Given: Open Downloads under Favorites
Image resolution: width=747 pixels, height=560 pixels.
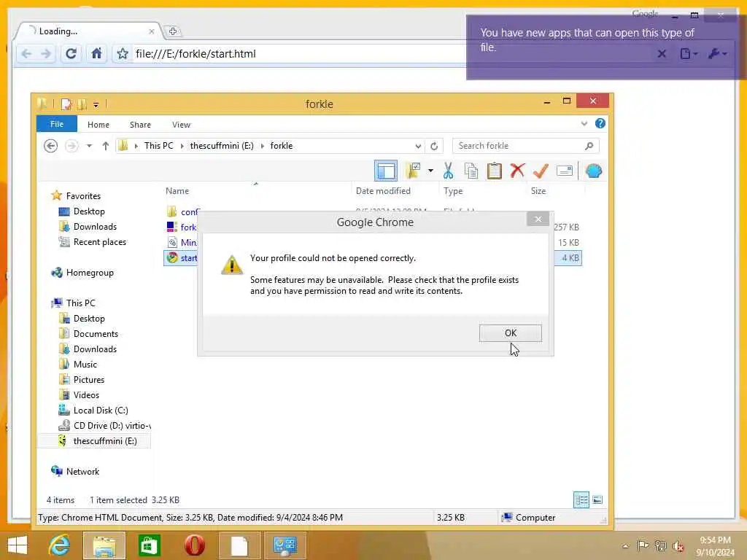Looking at the screenshot, I should click(x=95, y=227).
